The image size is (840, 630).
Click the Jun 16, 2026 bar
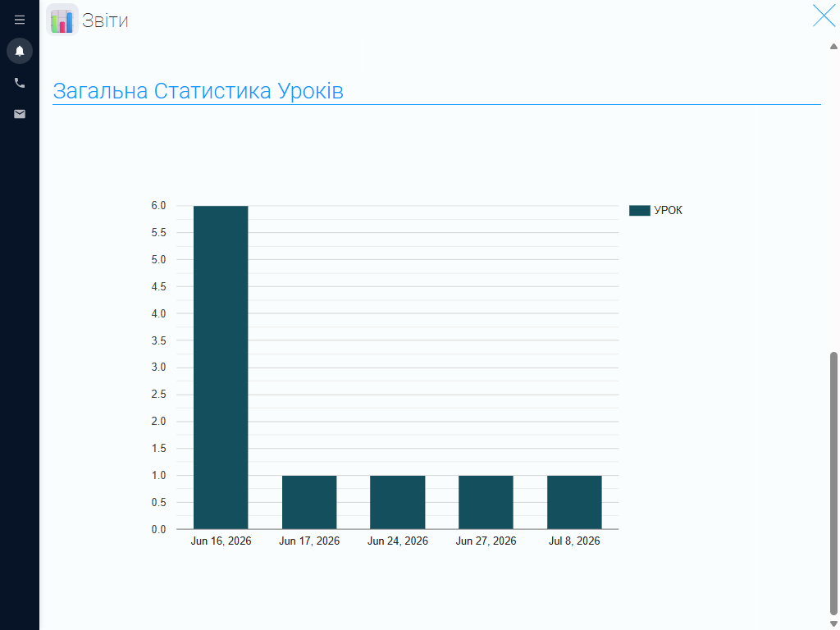click(x=221, y=367)
